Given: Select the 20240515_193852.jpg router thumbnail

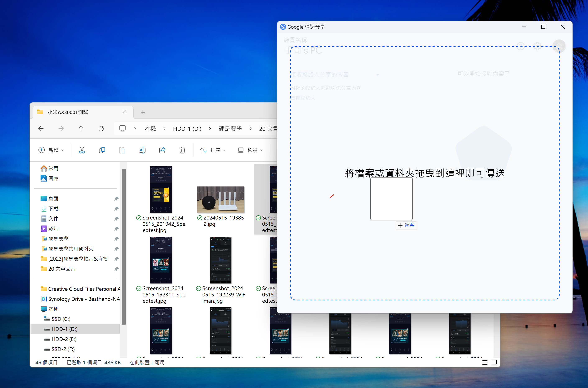Looking at the screenshot, I should (x=220, y=199).
